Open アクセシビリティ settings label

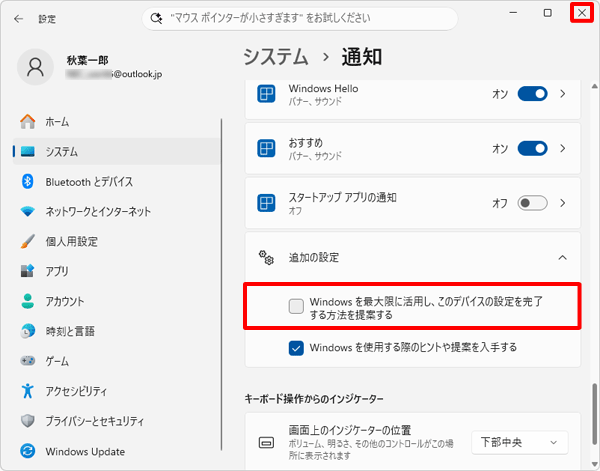[x=76, y=391]
